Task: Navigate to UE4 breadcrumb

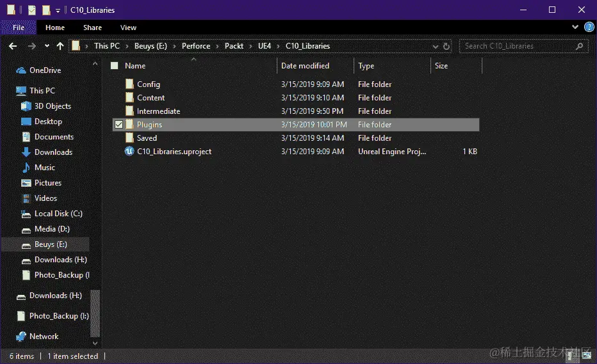Action: 265,46
